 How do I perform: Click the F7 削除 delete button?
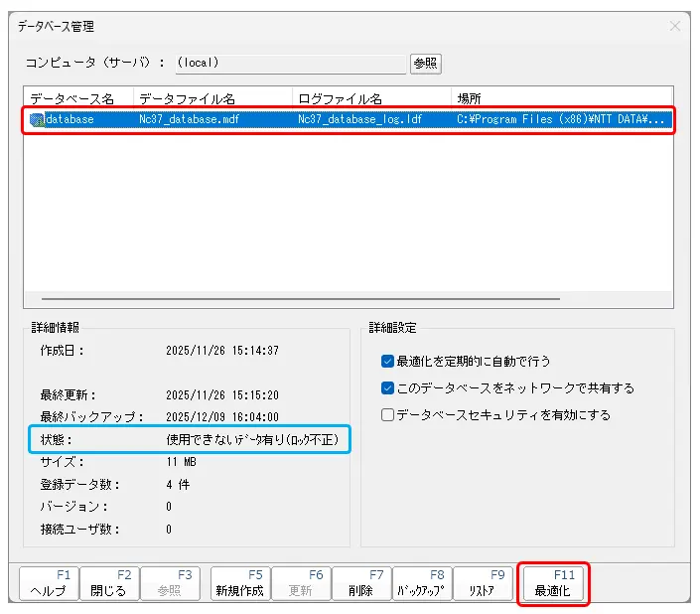tap(360, 582)
